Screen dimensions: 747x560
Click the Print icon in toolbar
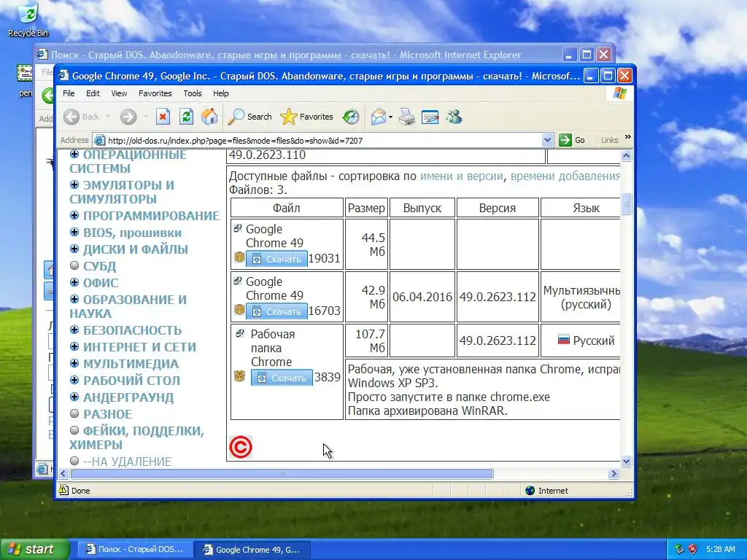point(407,117)
